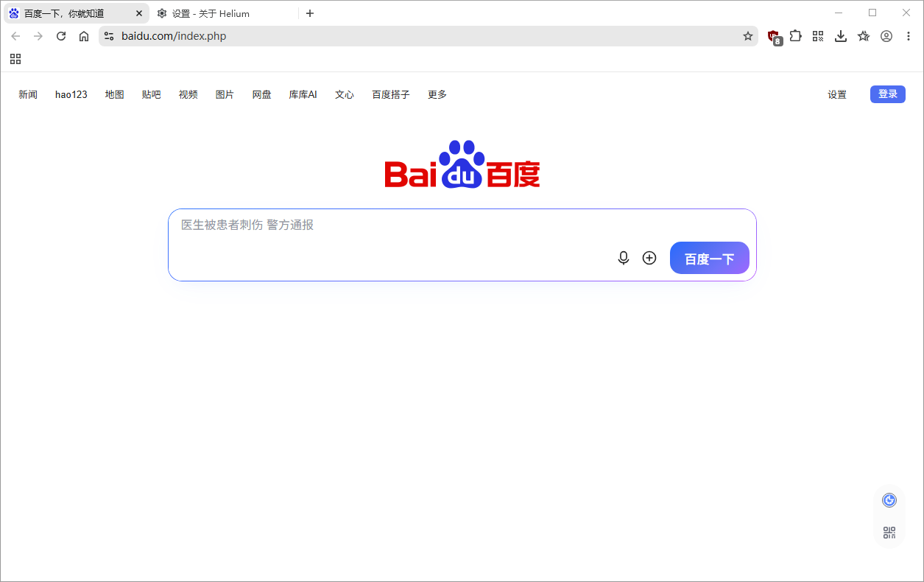The image size is (924, 582).
Task: Open the apps grid in bookmarks bar
Action: 15,59
